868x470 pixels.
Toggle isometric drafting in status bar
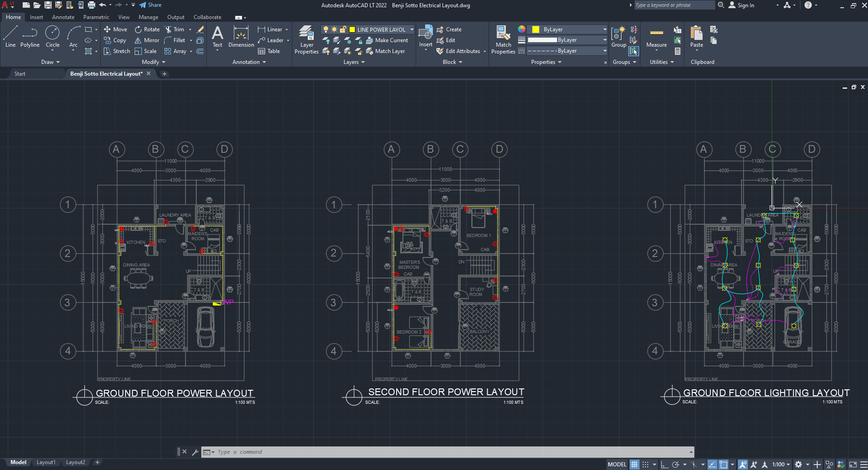point(694,464)
